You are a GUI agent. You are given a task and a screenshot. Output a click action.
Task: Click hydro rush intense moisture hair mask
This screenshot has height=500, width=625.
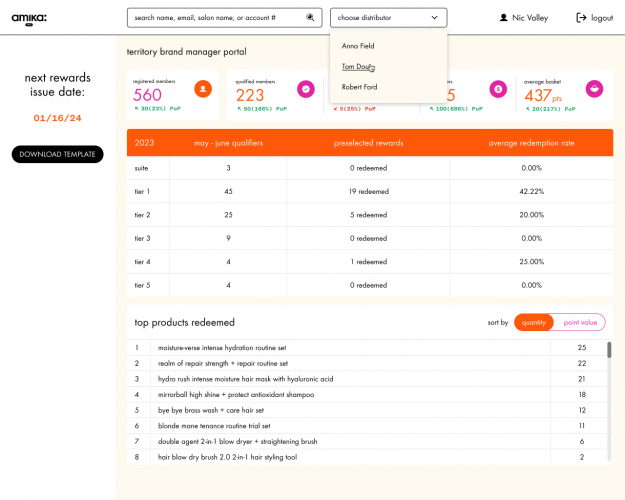[x=246, y=379]
